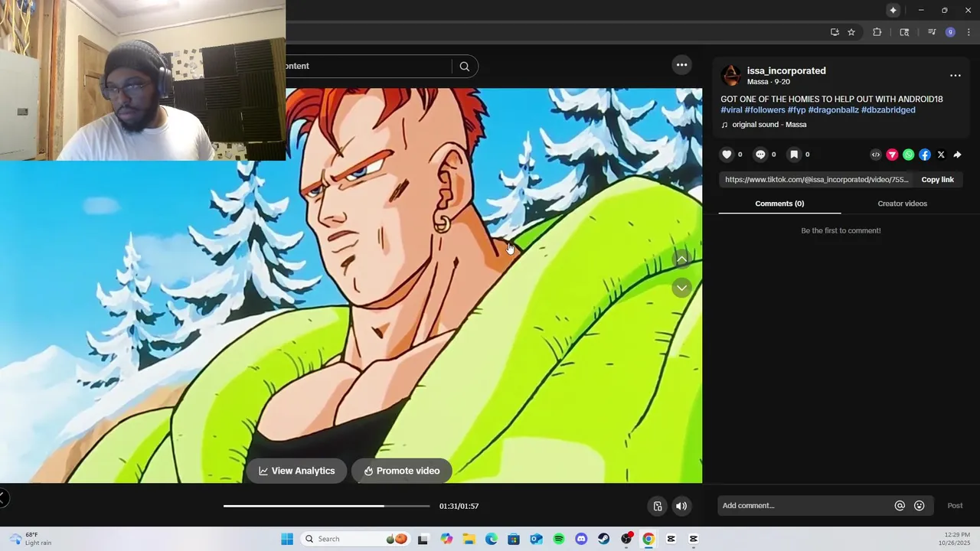The height and width of the screenshot is (551, 980).
Task: Open options menu beside issa_incorporated username
Action: pos(955,76)
